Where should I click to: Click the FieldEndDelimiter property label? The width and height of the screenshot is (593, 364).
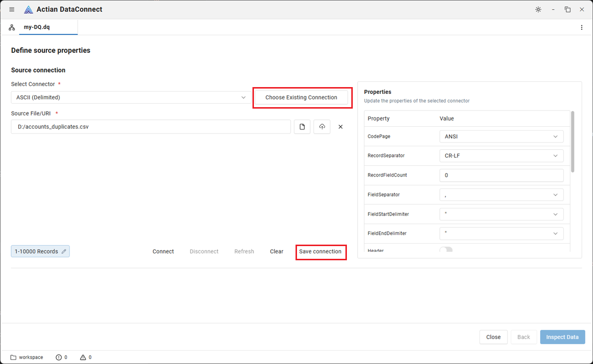point(387,233)
